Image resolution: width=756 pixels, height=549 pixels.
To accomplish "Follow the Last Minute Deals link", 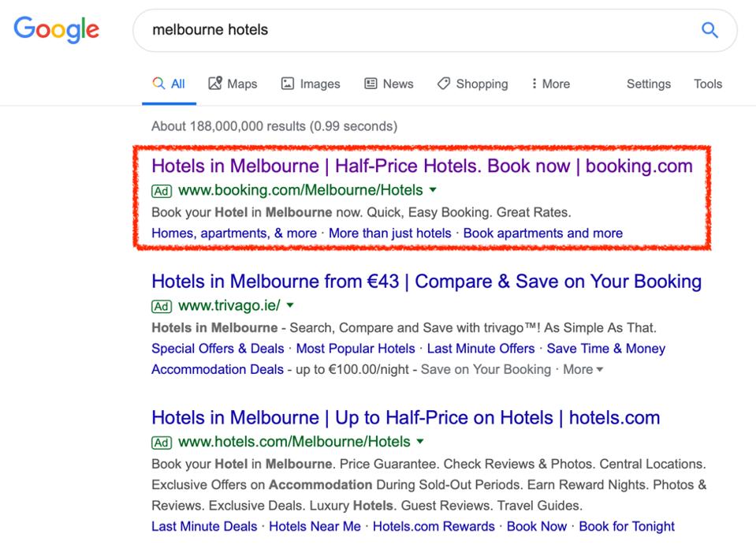I will tap(204, 526).
